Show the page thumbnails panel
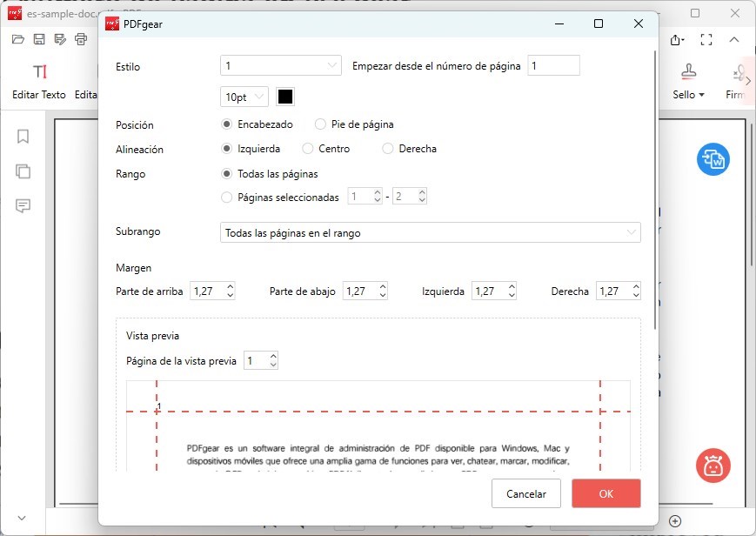756x536 pixels. tap(23, 171)
